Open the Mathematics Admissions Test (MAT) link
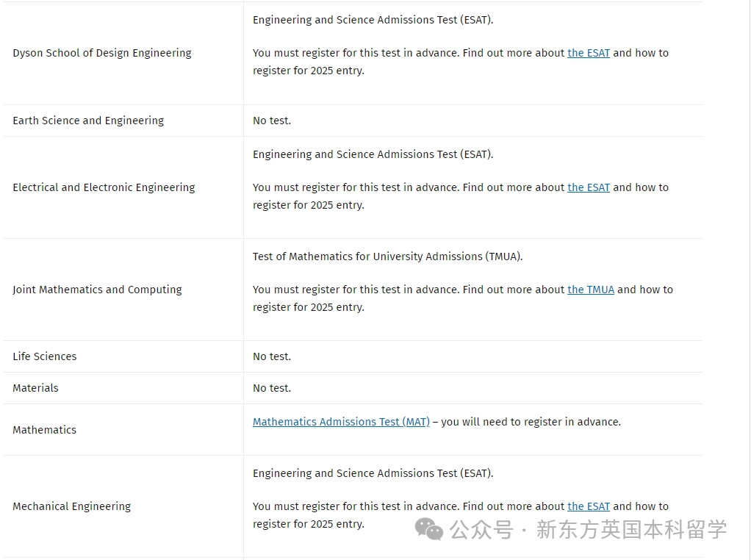 click(341, 422)
